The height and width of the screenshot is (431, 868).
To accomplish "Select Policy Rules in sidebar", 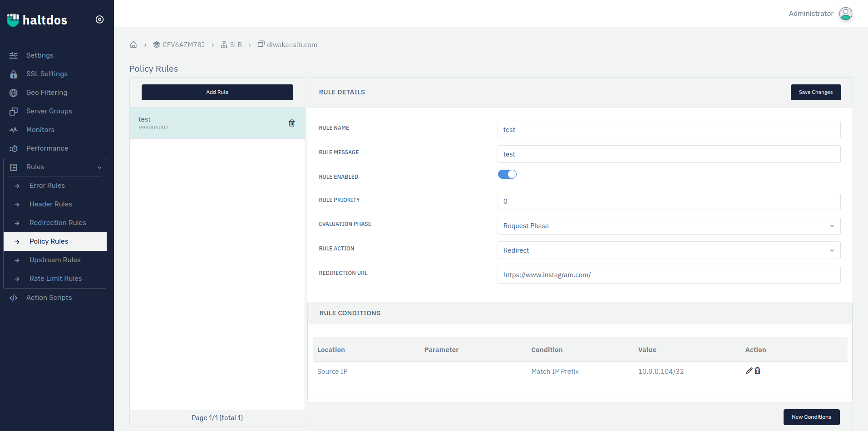I will (55, 241).
